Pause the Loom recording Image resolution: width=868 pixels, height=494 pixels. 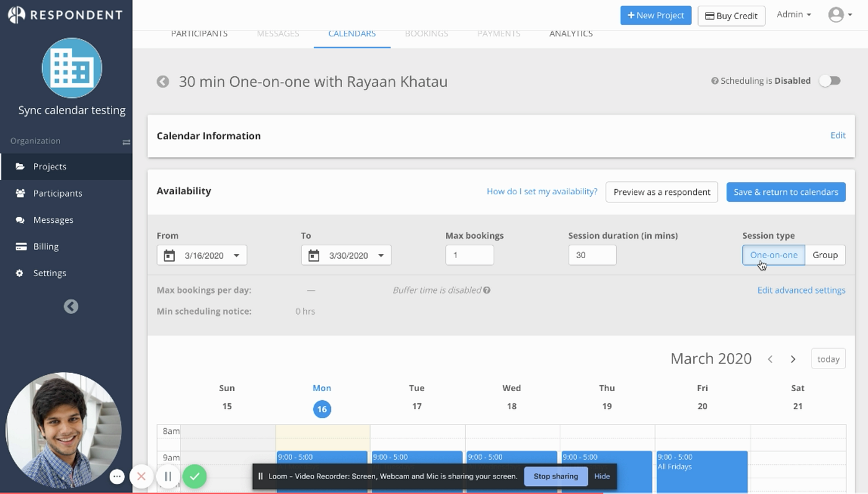click(167, 477)
